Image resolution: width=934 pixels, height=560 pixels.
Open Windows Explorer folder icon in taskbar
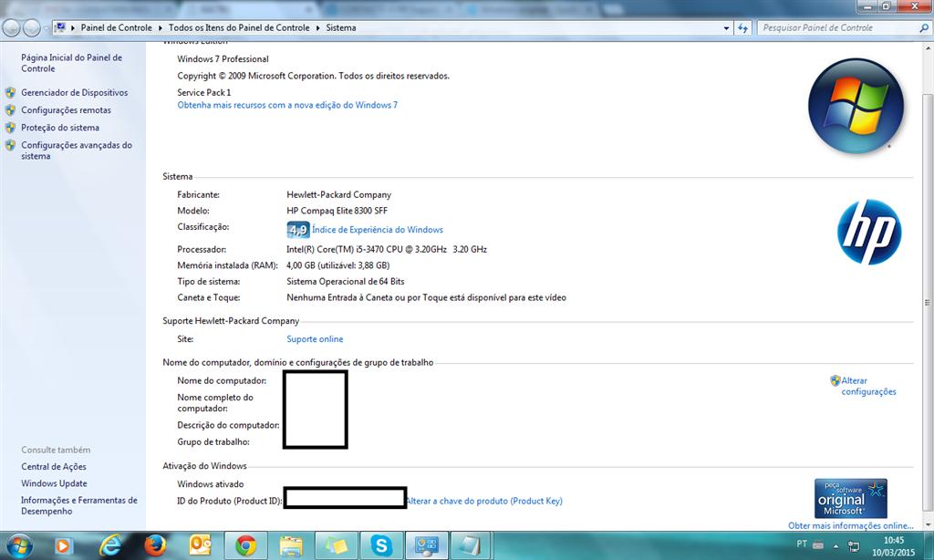click(291, 546)
